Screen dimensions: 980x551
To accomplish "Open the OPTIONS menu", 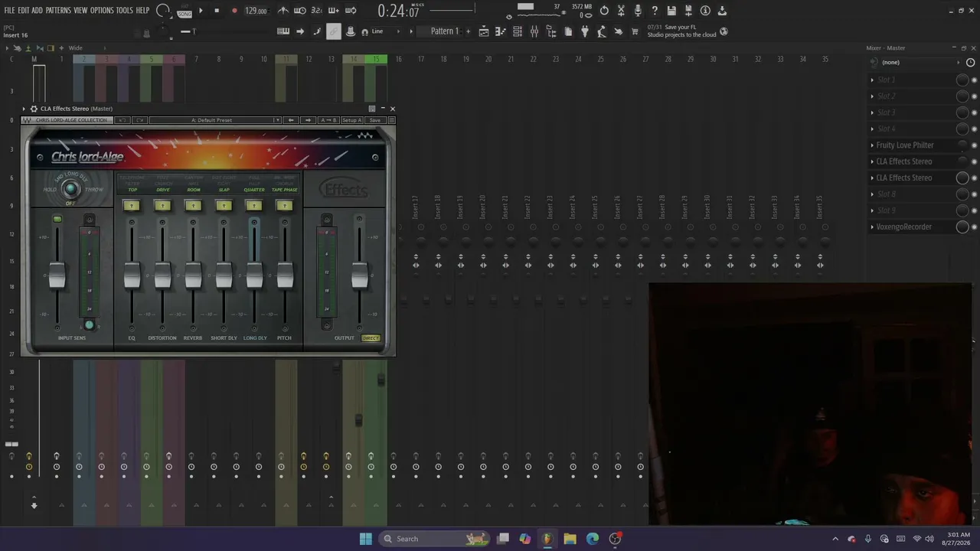I will click(102, 11).
